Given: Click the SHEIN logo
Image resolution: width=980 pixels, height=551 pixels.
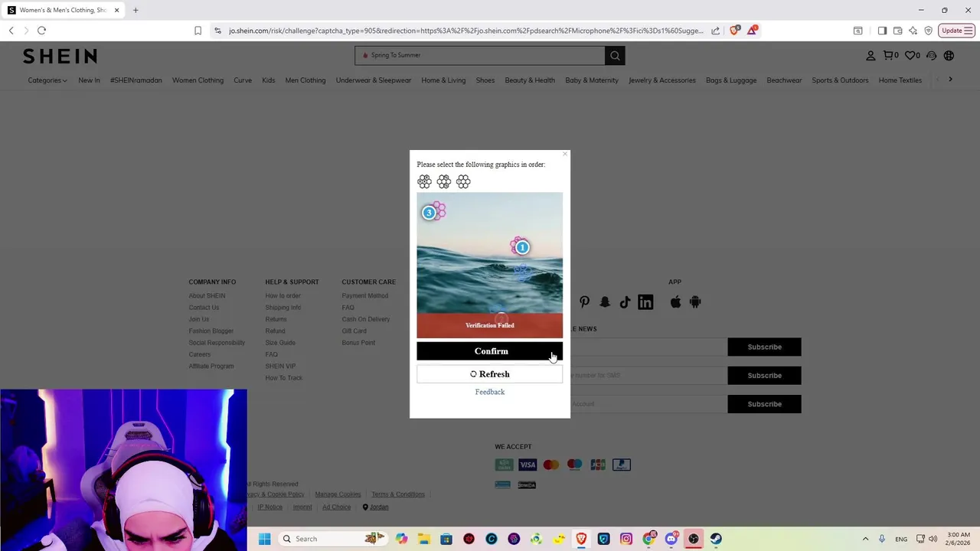Looking at the screenshot, I should (x=60, y=56).
